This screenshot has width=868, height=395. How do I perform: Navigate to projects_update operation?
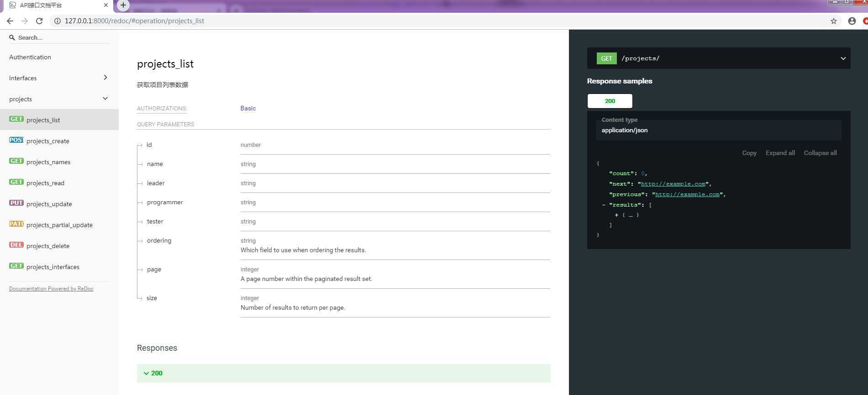(x=49, y=204)
